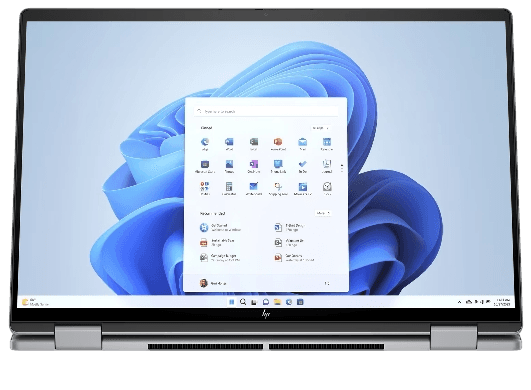Go to next pinned apps page dots
Viewport: 531px width, 390px height.
click(x=342, y=167)
